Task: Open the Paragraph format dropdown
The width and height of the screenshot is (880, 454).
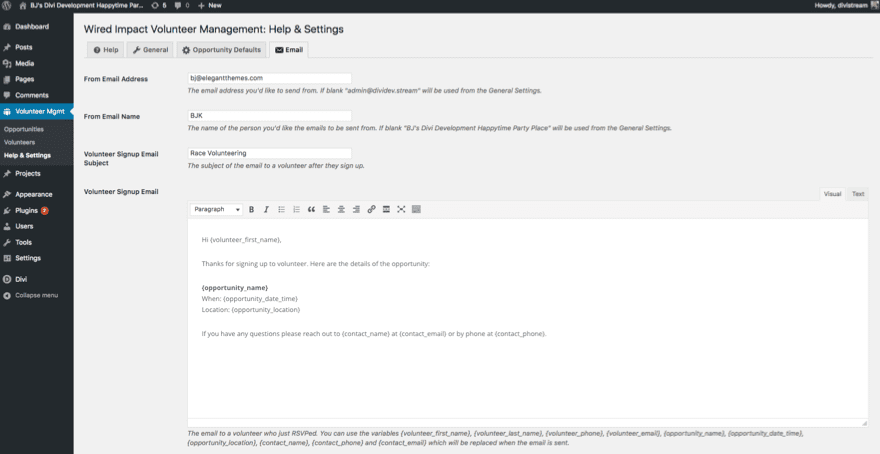Action: click(216, 209)
